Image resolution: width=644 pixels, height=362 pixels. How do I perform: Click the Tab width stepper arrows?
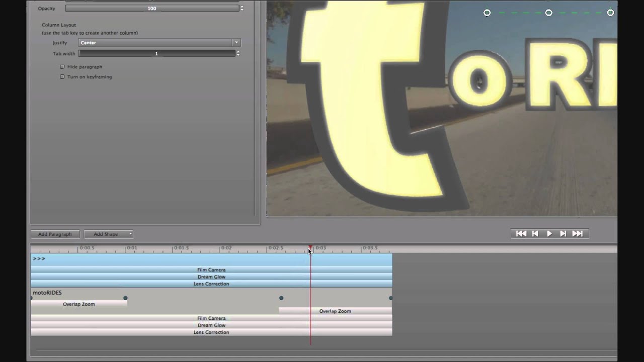pyautogui.click(x=238, y=53)
